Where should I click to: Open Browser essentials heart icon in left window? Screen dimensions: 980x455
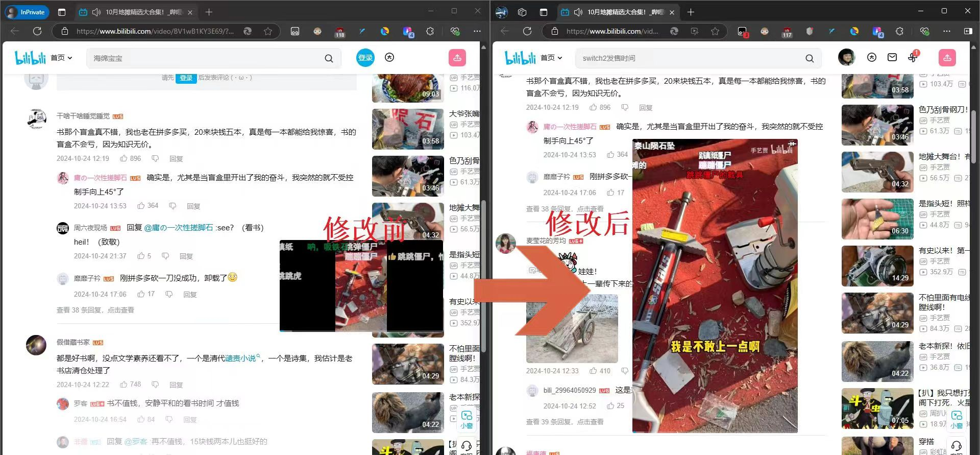(455, 31)
